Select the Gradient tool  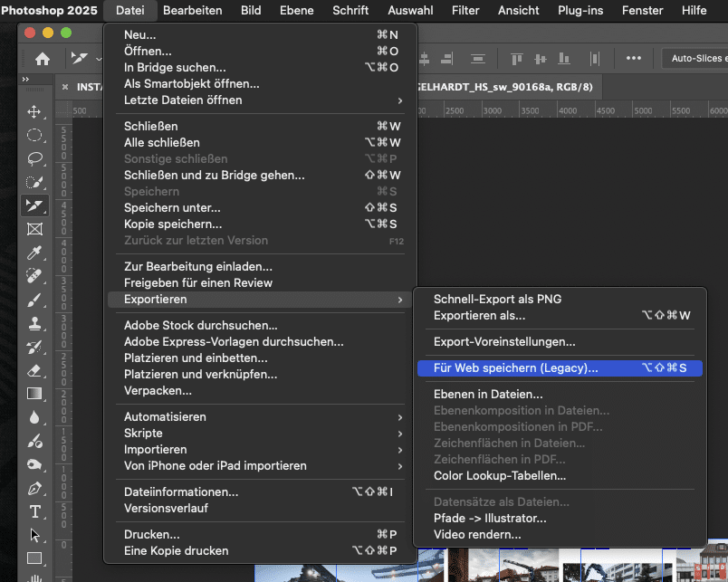click(34, 394)
